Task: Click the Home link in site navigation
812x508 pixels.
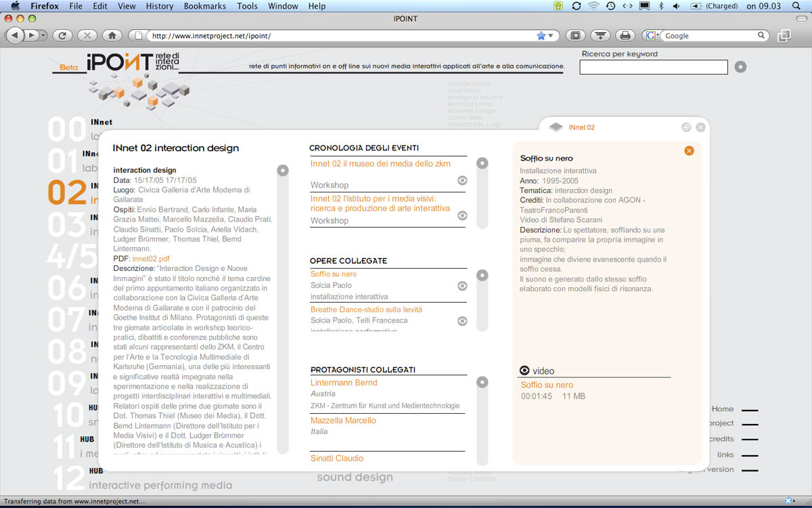Action: tap(723, 408)
